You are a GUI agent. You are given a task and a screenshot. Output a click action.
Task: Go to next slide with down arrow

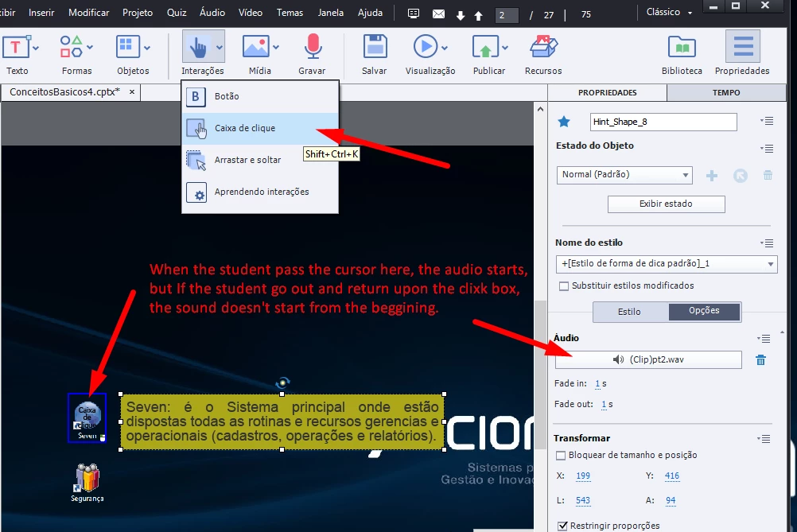(x=461, y=16)
